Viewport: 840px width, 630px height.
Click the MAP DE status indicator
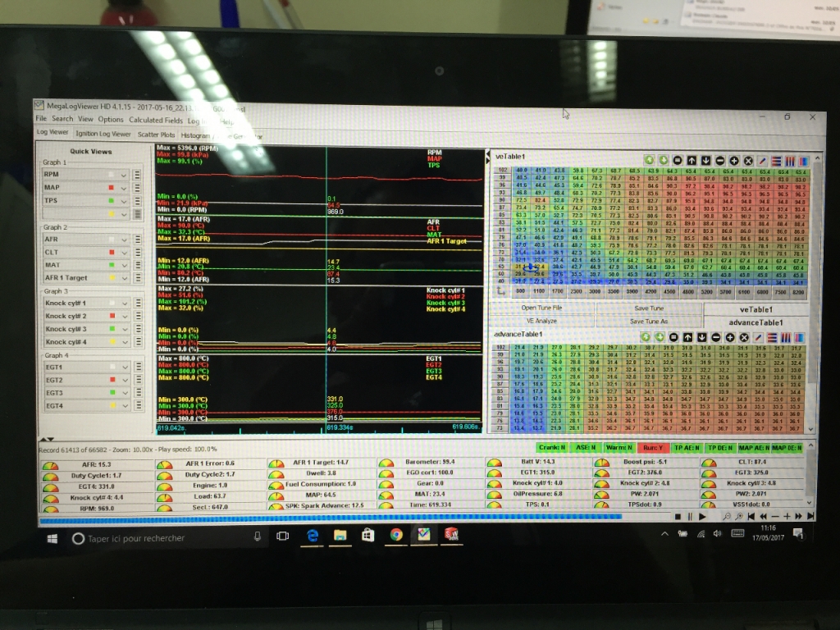point(787,447)
